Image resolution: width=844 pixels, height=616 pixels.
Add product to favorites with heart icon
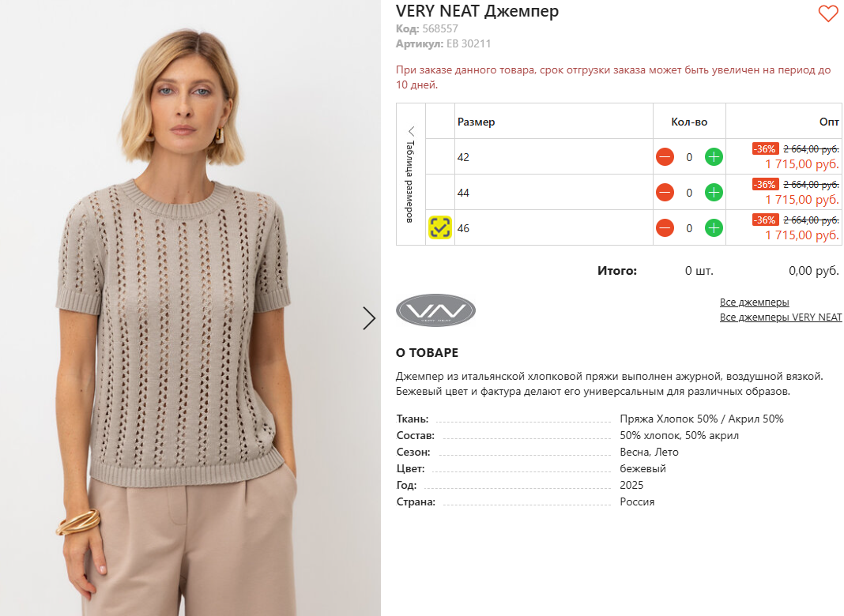coord(828,13)
